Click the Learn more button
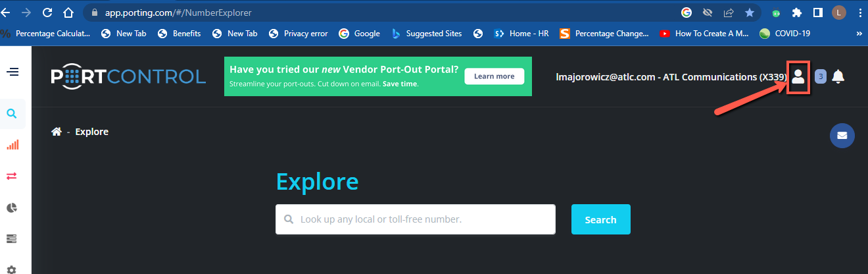Screen dimensions: 868x274 click(494, 76)
